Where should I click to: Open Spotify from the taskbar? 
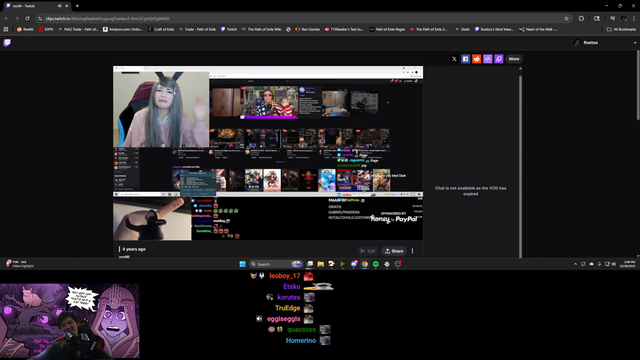coord(376,264)
